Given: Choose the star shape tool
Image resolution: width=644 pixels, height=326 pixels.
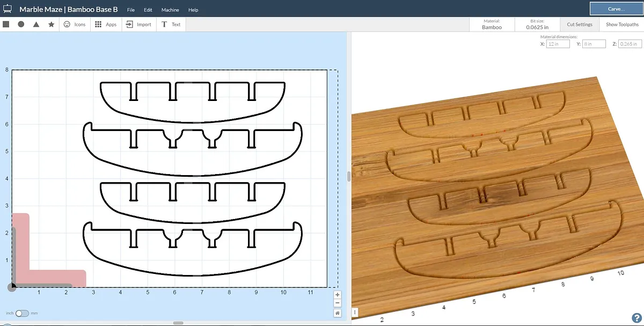Looking at the screenshot, I should [51, 24].
